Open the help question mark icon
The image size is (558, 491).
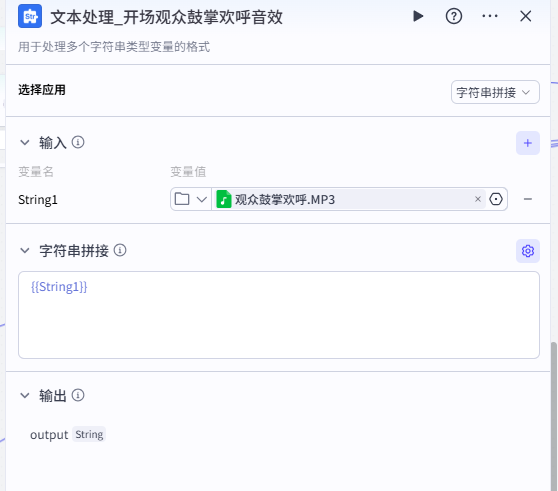coord(454,16)
